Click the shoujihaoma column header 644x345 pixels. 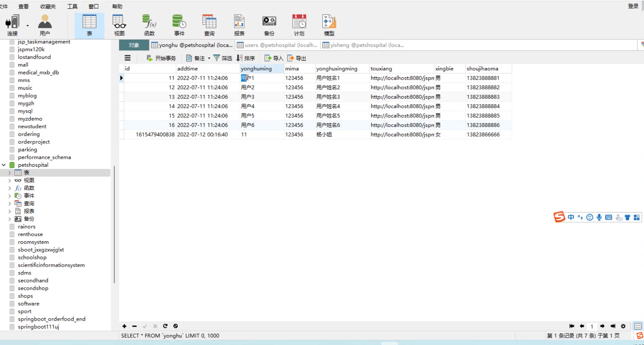coord(488,68)
